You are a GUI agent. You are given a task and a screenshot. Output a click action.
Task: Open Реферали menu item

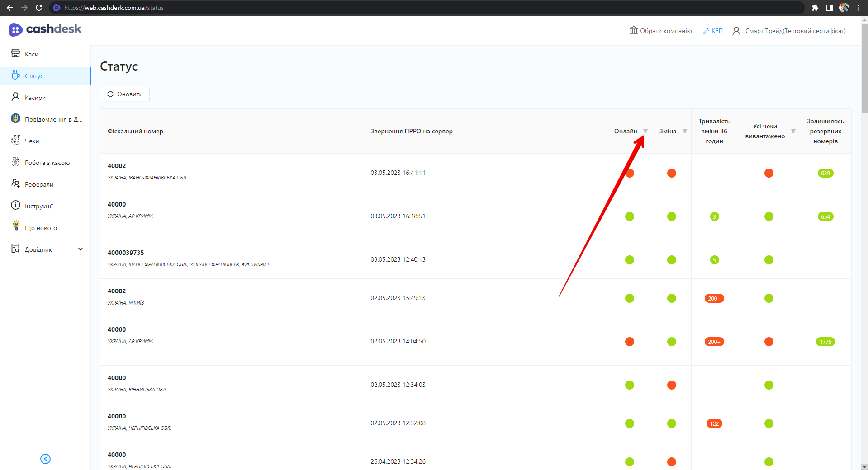tap(39, 184)
